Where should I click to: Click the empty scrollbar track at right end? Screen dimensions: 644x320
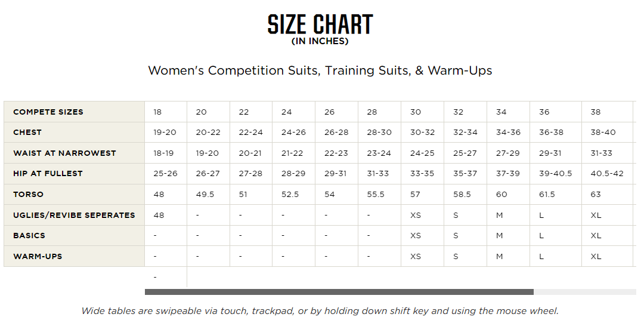pyautogui.click(x=585, y=292)
